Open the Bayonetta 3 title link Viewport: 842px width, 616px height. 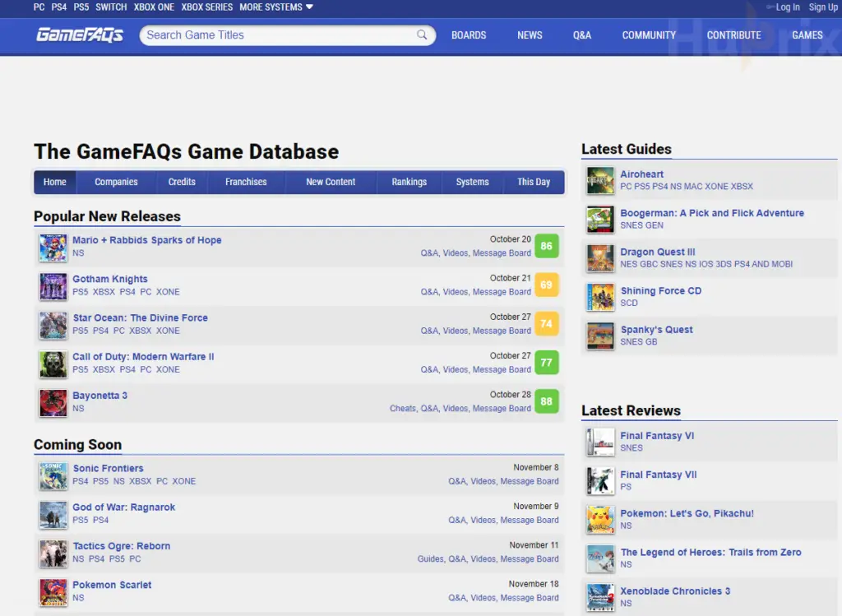tap(99, 396)
